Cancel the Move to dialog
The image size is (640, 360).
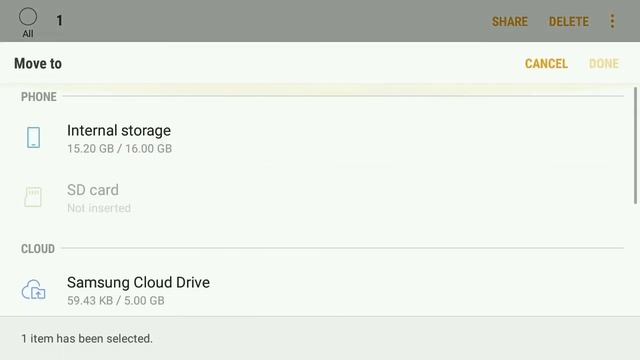coord(546,64)
